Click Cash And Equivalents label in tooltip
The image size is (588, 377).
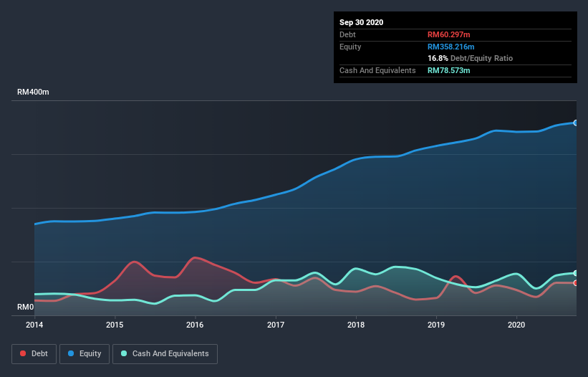[x=377, y=70]
